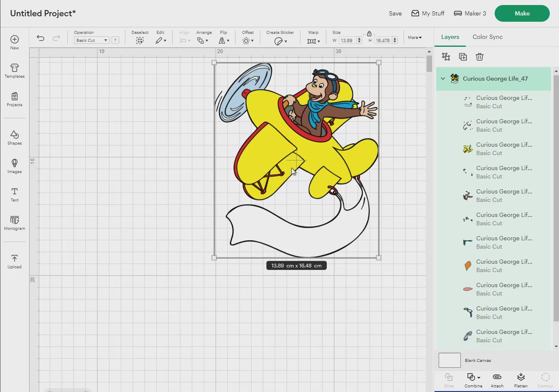
Task: Select the pink shape layer row
Action: click(493, 289)
